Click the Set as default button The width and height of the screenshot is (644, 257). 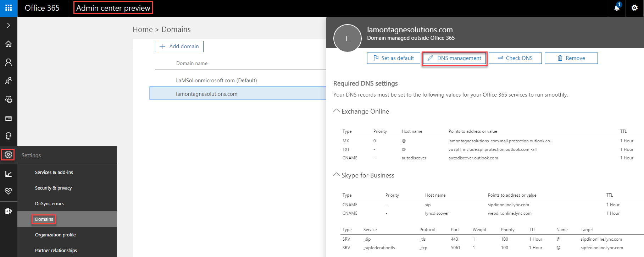(x=394, y=58)
